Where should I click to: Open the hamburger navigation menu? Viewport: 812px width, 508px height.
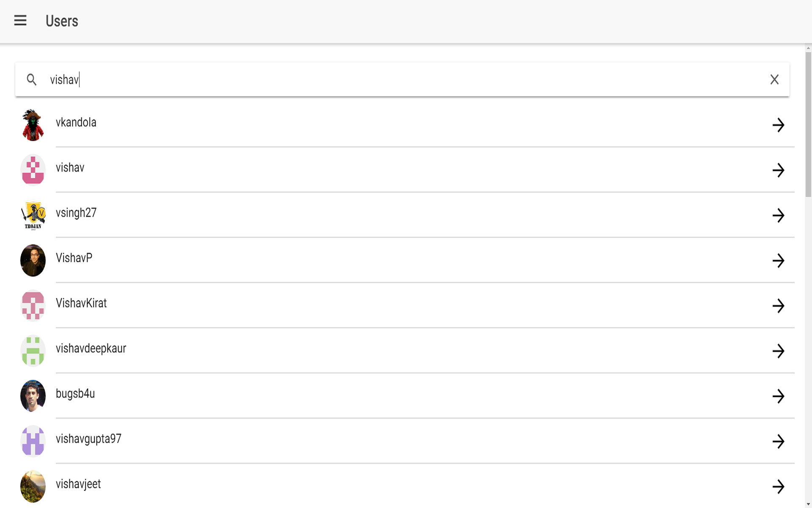click(x=20, y=21)
